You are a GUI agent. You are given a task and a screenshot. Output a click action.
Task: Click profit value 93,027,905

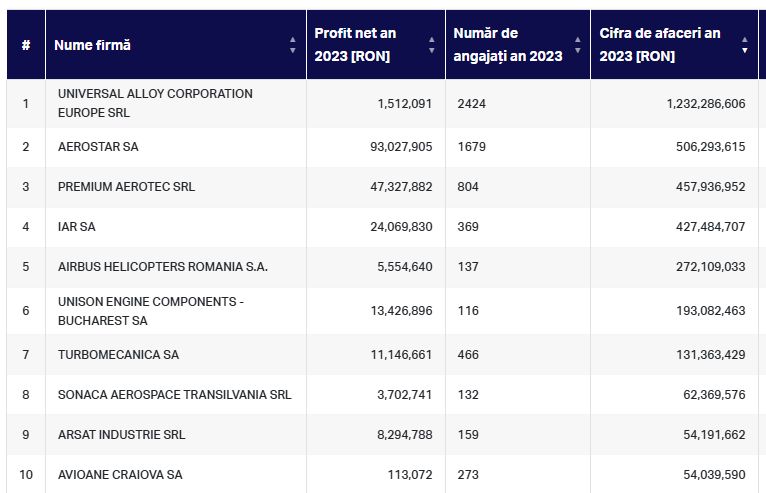(x=401, y=147)
